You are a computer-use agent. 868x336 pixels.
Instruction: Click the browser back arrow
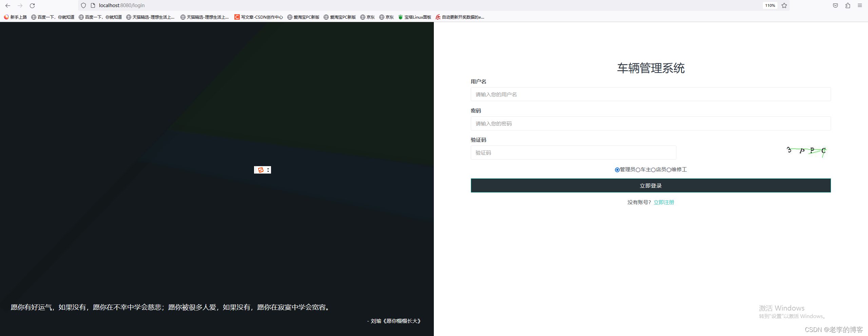click(x=7, y=5)
